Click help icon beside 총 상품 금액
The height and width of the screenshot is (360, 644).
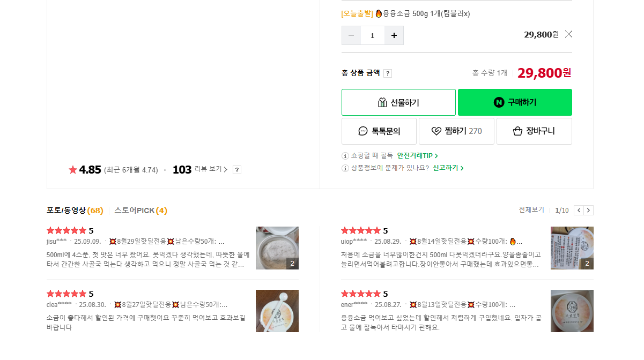pos(388,73)
